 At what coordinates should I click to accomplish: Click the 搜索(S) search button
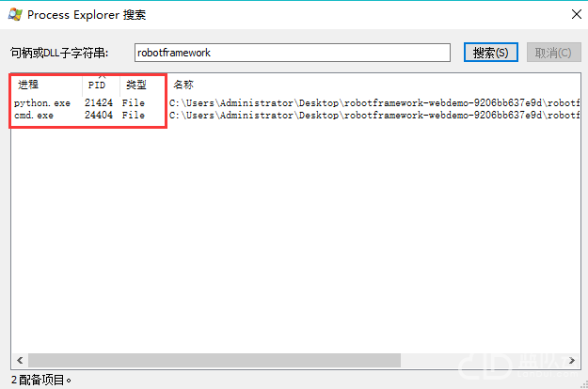(x=490, y=53)
